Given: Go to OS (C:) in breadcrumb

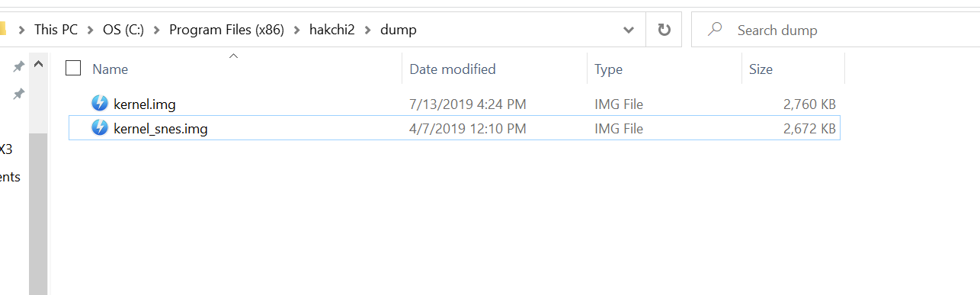Looking at the screenshot, I should tap(123, 30).
